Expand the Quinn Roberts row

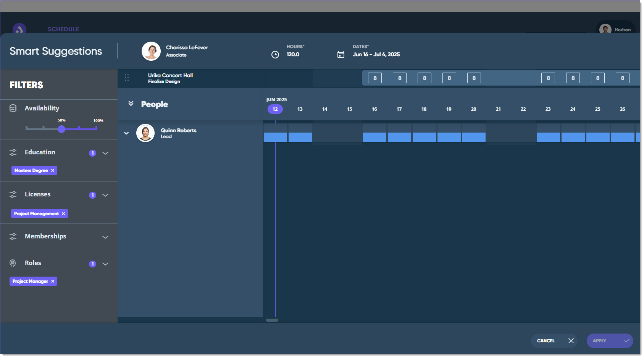(126, 133)
